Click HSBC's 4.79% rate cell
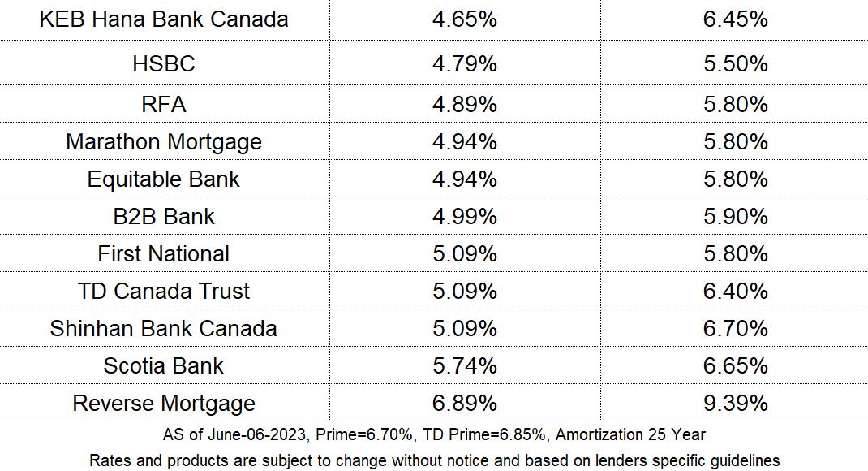The image size is (868, 471). point(465,63)
